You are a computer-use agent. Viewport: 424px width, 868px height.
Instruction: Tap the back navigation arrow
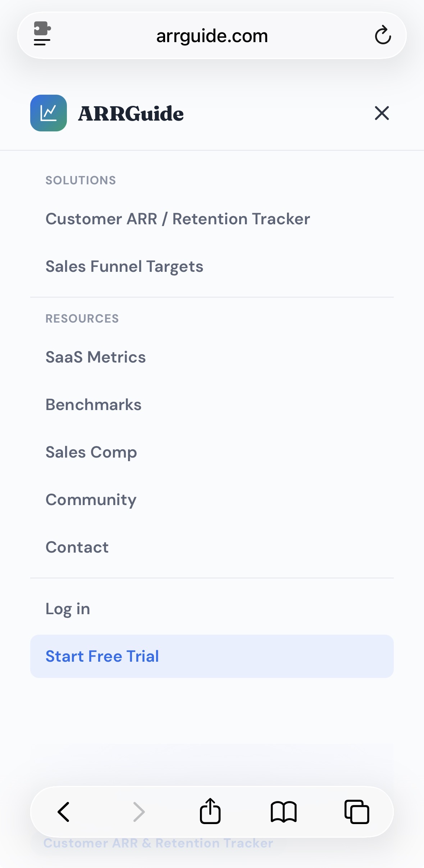click(x=64, y=811)
